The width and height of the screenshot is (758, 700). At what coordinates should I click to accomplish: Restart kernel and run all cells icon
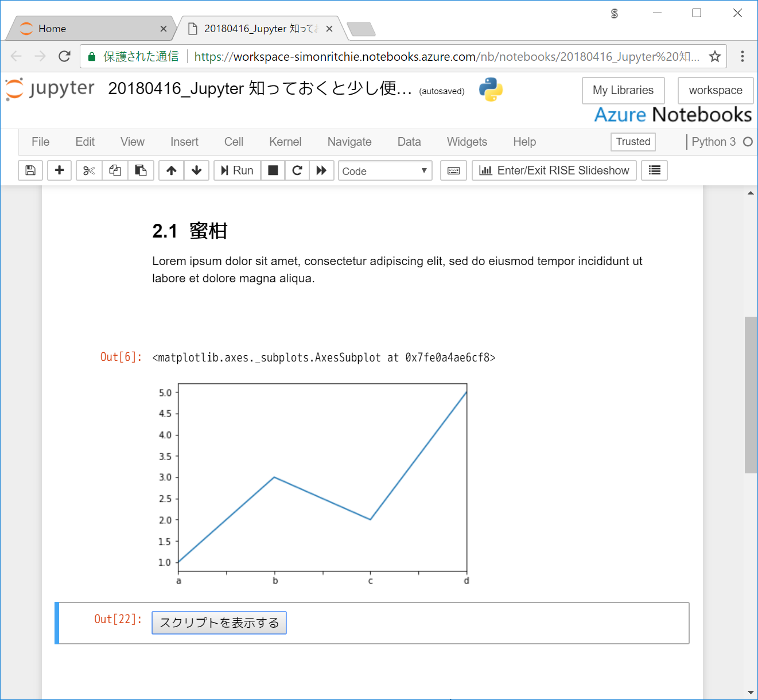click(x=321, y=170)
